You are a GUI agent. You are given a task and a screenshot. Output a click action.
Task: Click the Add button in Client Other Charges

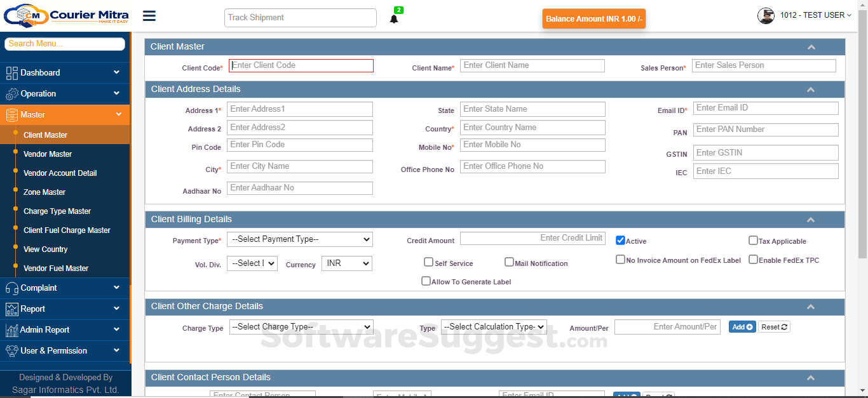pyautogui.click(x=742, y=326)
